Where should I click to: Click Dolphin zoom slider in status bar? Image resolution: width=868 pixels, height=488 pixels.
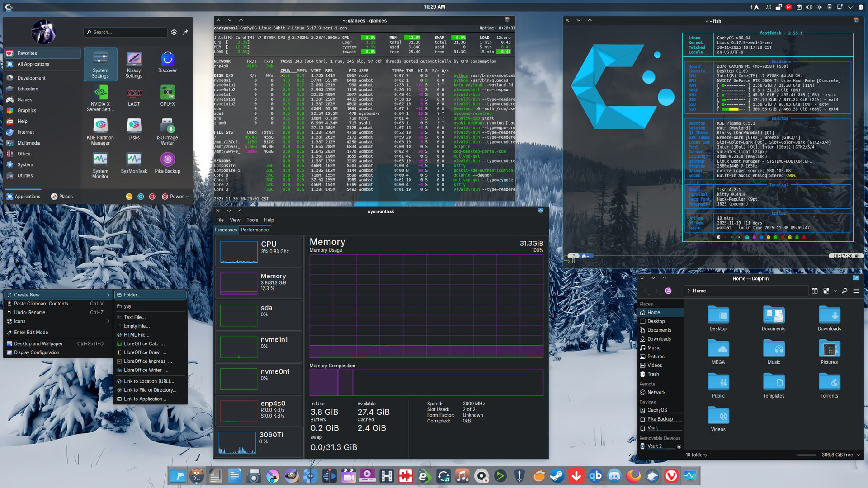(806, 455)
